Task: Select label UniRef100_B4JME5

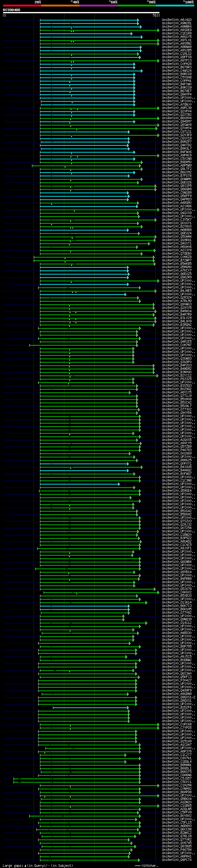Action: (177, 291)
